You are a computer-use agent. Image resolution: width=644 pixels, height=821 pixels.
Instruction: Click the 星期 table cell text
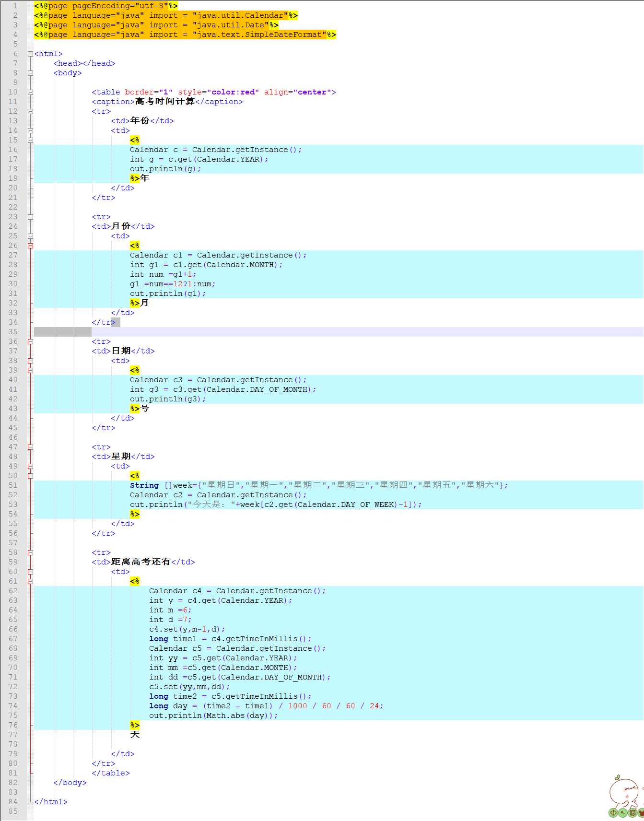(121, 457)
